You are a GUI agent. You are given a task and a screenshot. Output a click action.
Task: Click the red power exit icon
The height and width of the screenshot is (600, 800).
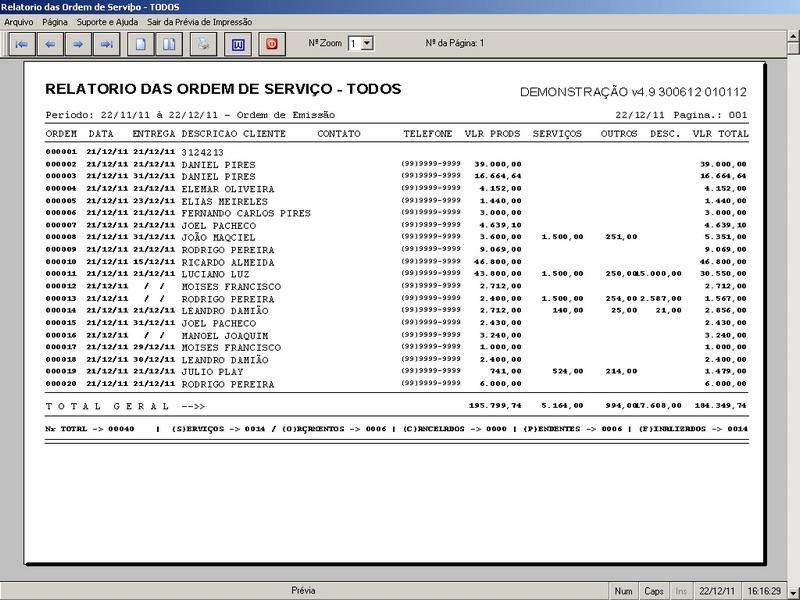[272, 44]
